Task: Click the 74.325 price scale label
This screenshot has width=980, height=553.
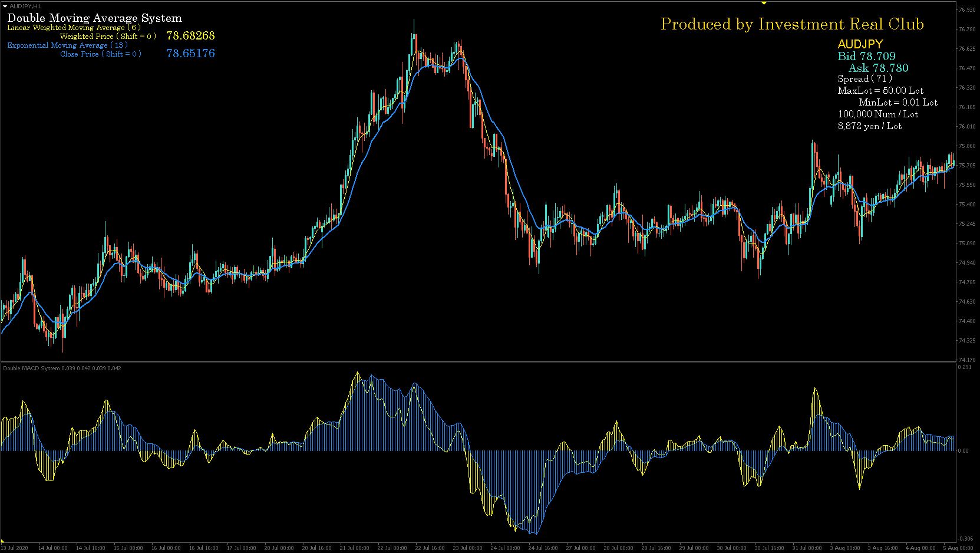Action: (966, 341)
